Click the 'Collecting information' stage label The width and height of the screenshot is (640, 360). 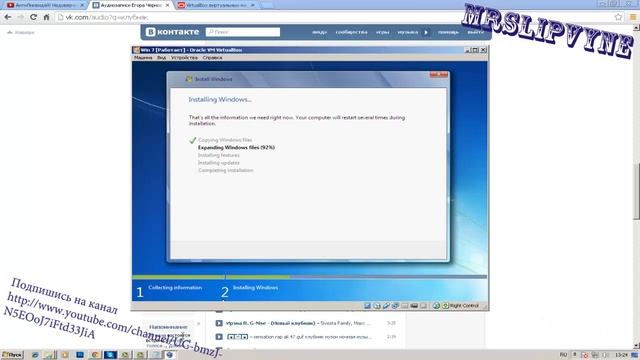tap(175, 287)
